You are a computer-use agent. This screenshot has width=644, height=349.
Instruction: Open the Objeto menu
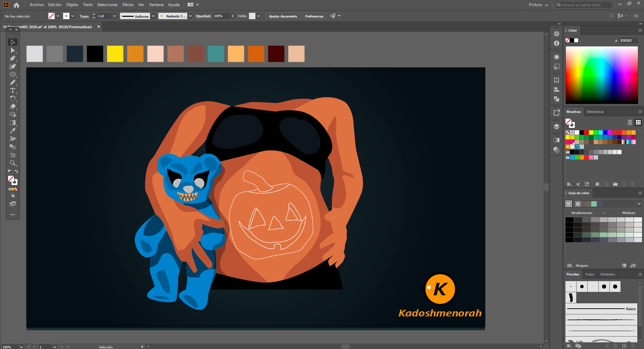click(x=72, y=5)
